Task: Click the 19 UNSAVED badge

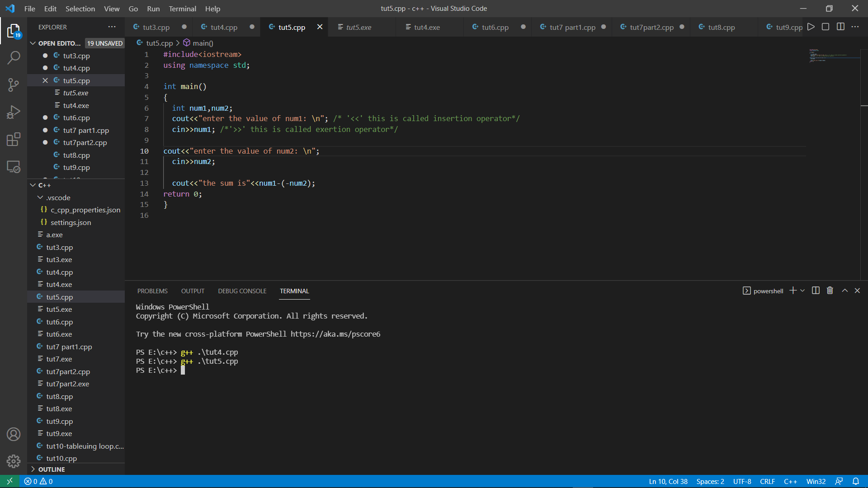Action: (x=105, y=43)
